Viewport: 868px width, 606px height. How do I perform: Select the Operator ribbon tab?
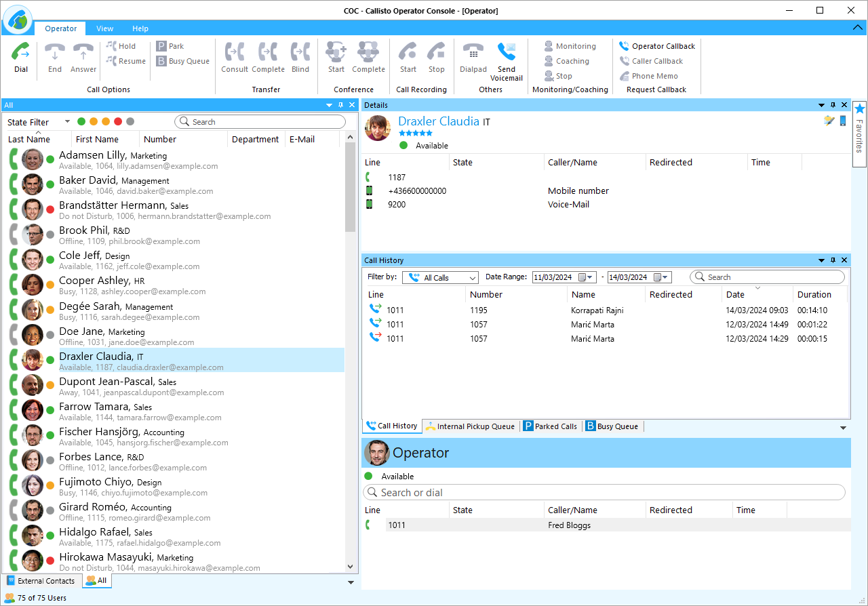61,28
